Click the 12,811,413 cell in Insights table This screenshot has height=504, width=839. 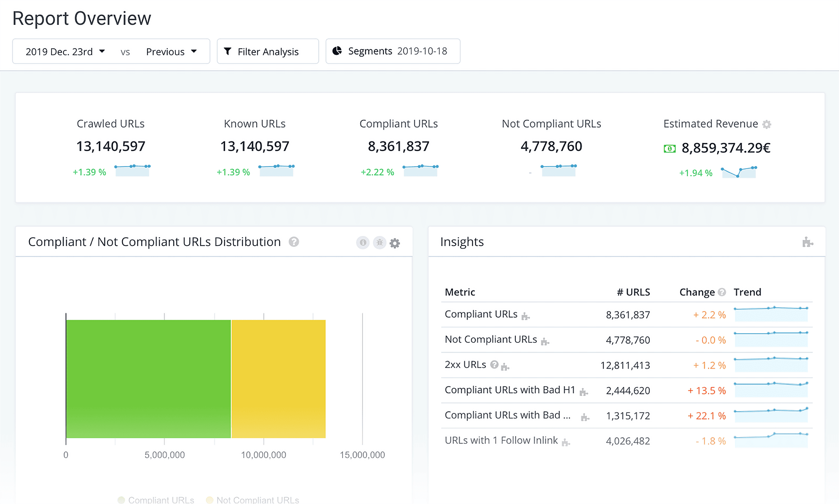point(625,366)
